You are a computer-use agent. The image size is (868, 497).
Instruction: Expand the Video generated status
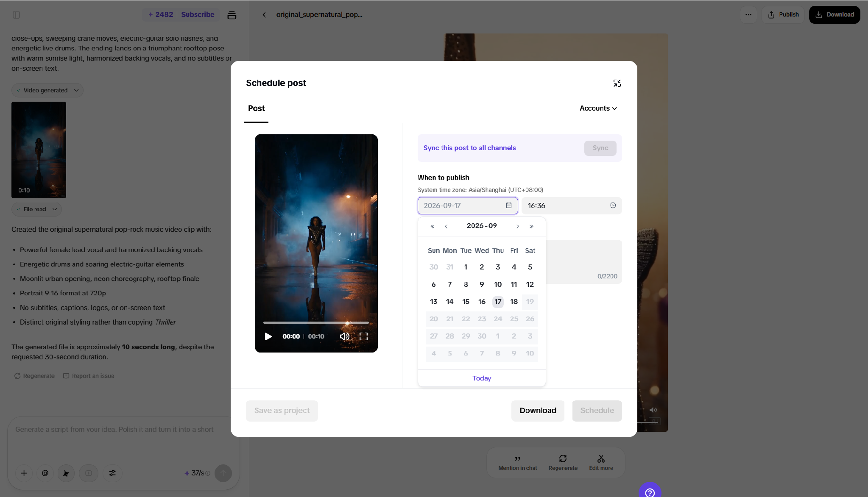[47, 90]
